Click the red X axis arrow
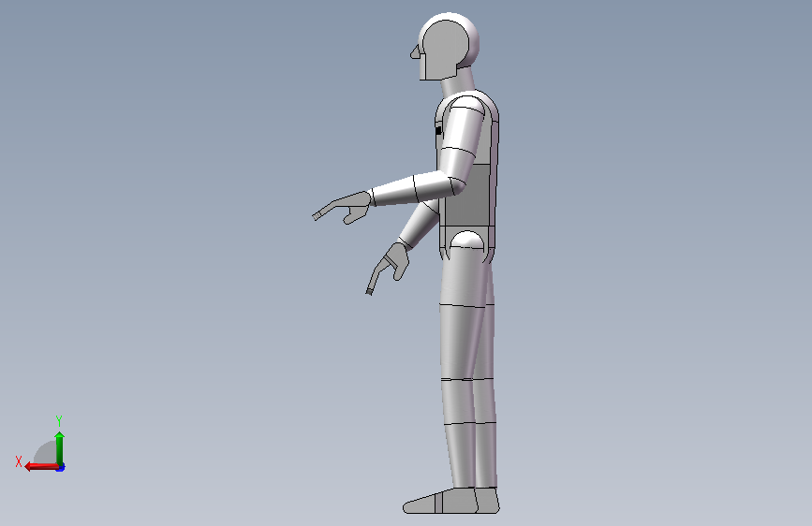 [x=41, y=467]
